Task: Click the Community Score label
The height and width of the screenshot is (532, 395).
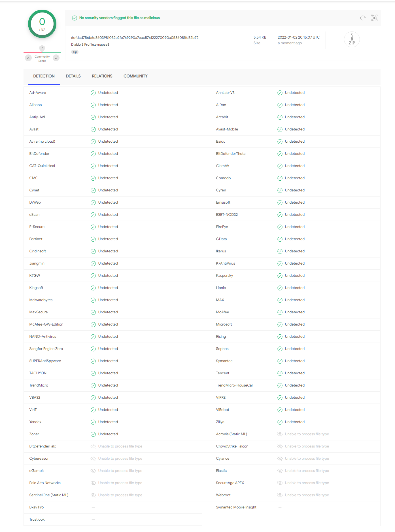Action: 42,59
